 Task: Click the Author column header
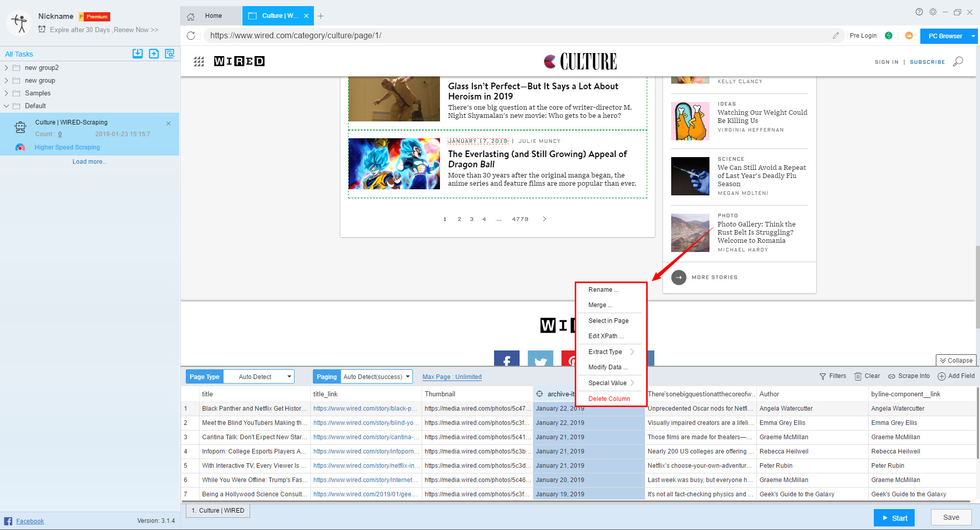813,394
